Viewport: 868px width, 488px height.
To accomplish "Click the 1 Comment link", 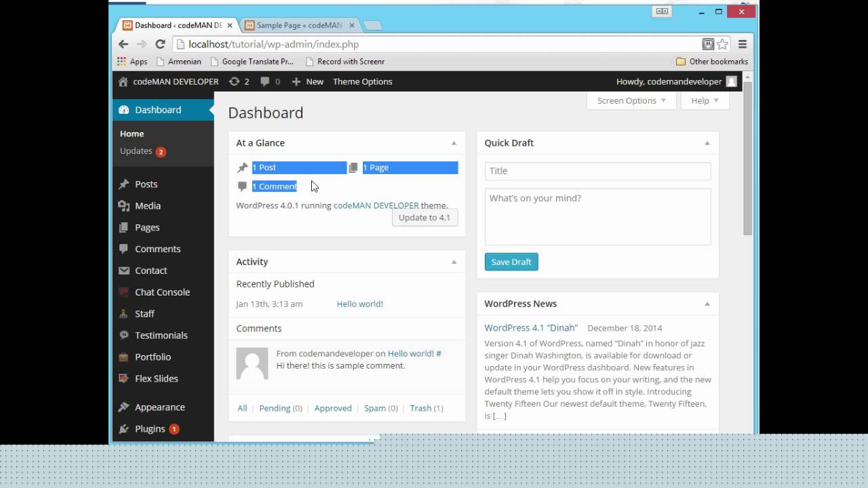I will coord(275,186).
